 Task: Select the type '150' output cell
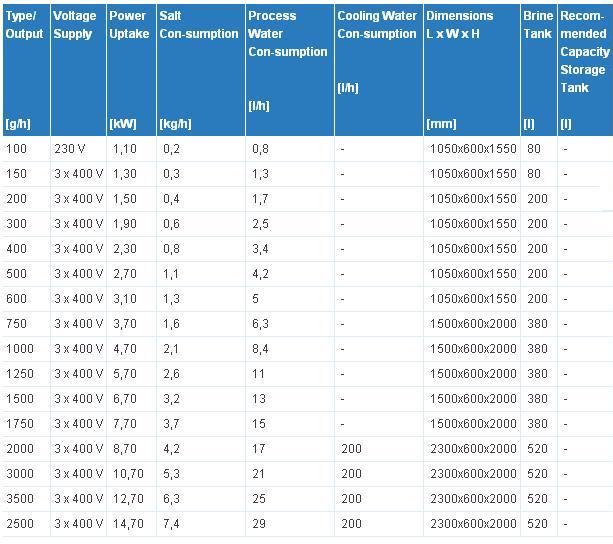coord(16,174)
